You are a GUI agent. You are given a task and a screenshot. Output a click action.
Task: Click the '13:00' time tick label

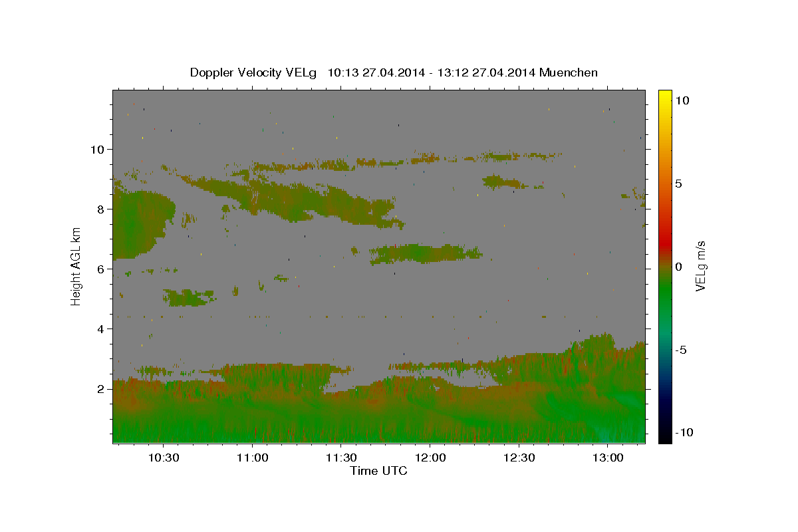pos(608,458)
